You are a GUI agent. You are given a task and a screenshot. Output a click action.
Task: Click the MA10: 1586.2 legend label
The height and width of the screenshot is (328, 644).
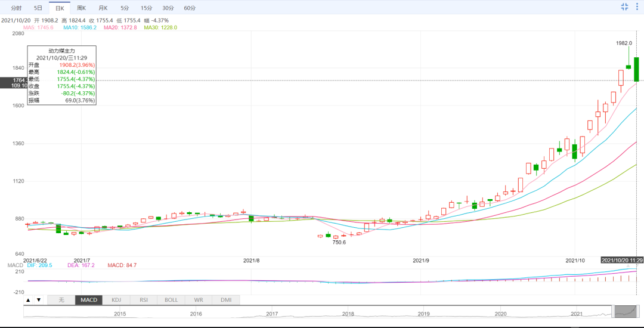(80, 27)
